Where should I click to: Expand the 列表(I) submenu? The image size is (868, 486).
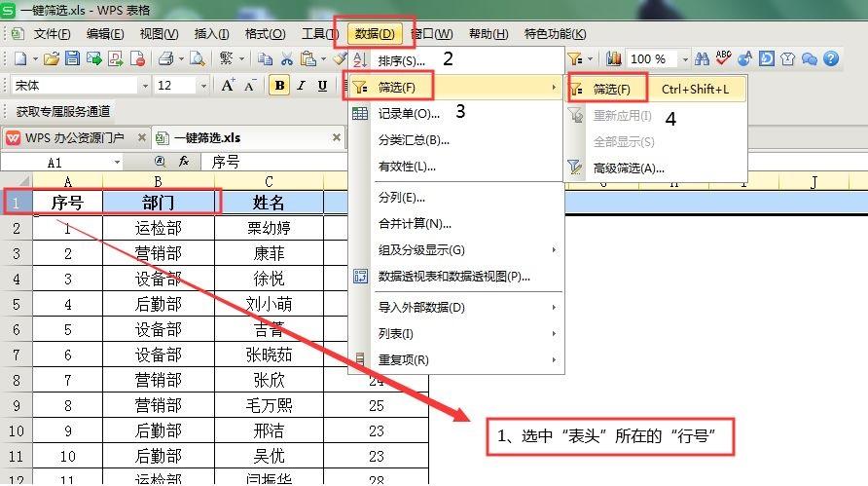[554, 334]
